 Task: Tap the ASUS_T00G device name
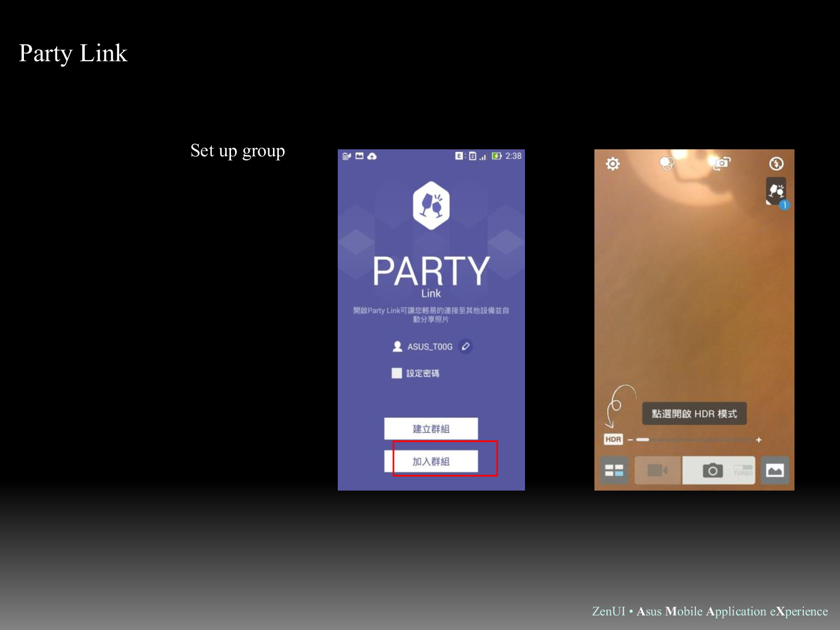pos(430,346)
